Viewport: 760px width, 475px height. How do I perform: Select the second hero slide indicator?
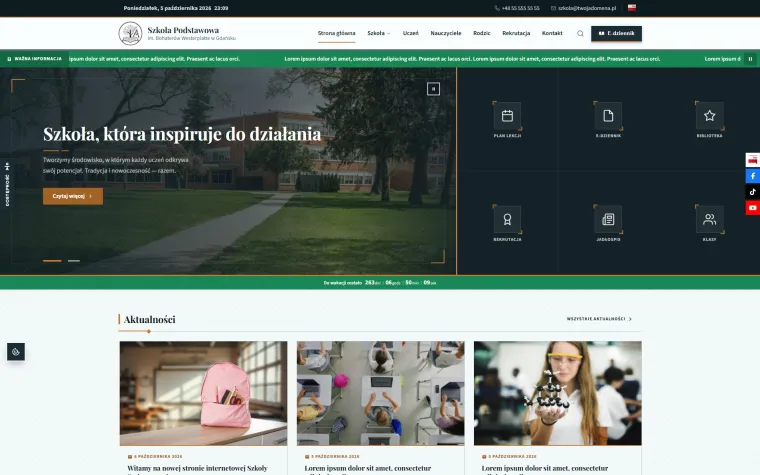[x=74, y=261]
